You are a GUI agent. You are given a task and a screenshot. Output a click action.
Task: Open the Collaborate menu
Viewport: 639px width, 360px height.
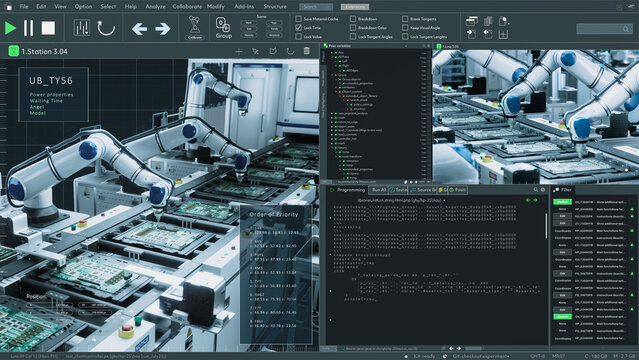(x=187, y=7)
